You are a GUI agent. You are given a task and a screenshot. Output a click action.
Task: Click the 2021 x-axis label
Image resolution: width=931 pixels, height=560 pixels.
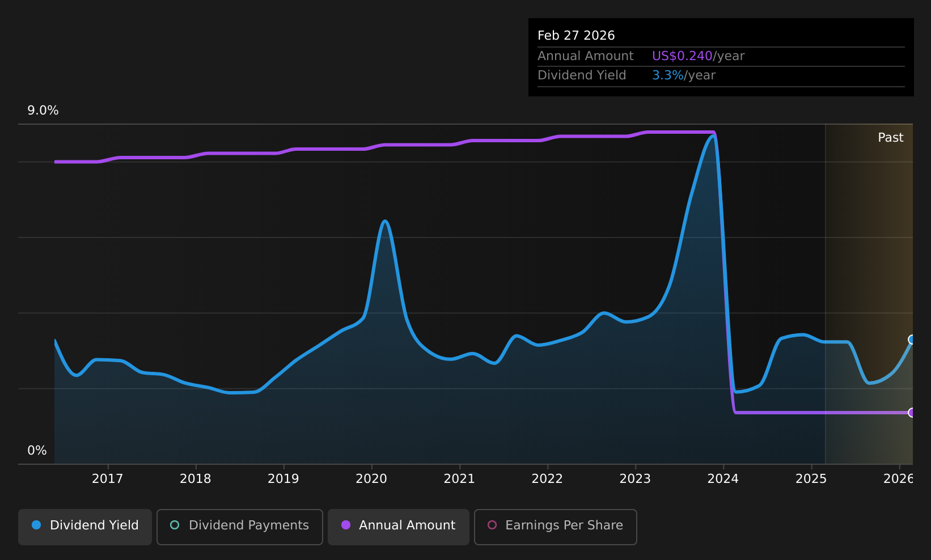(459, 479)
